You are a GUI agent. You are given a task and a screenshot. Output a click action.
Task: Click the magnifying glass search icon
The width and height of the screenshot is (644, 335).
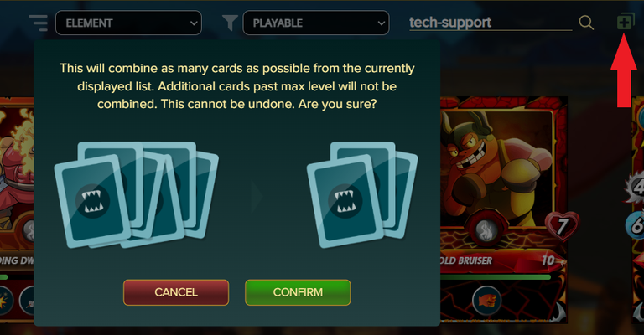tap(586, 23)
